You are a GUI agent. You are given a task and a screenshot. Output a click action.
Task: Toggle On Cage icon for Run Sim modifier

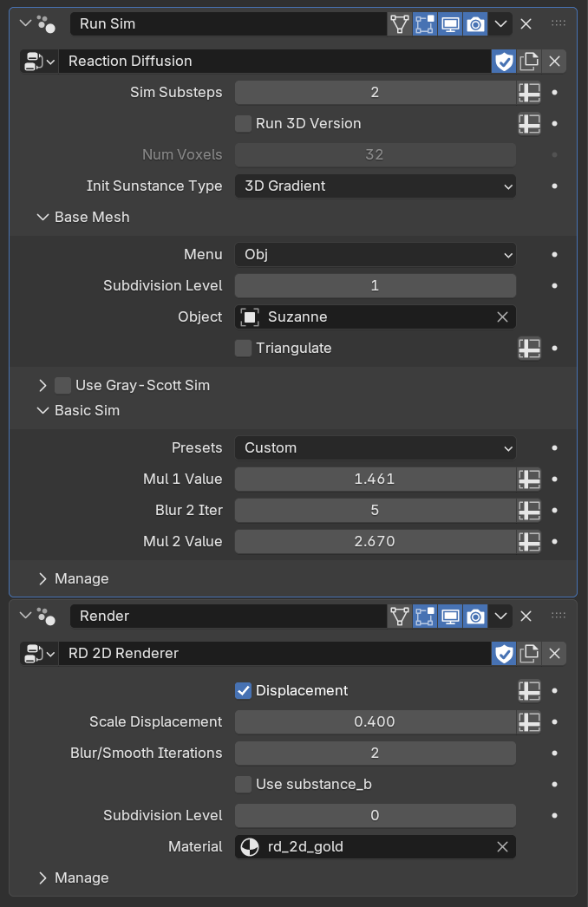click(399, 23)
